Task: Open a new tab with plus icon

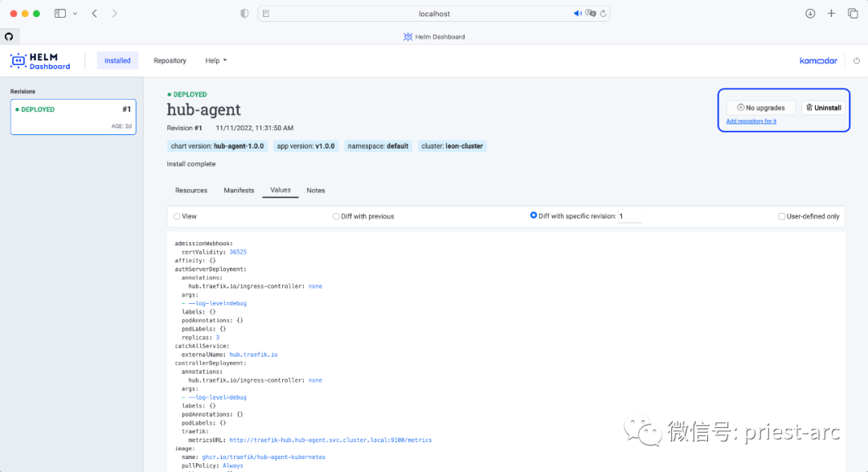Action: click(x=831, y=14)
